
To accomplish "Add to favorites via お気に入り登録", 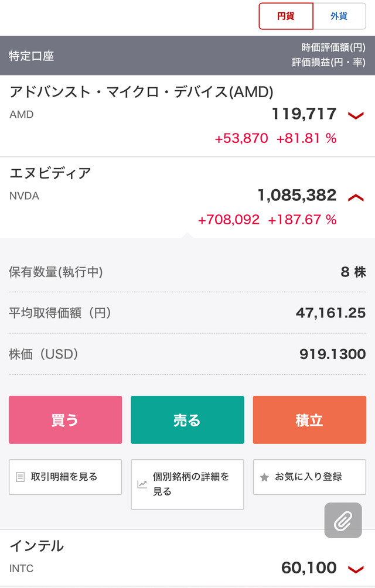I will (x=309, y=477).
